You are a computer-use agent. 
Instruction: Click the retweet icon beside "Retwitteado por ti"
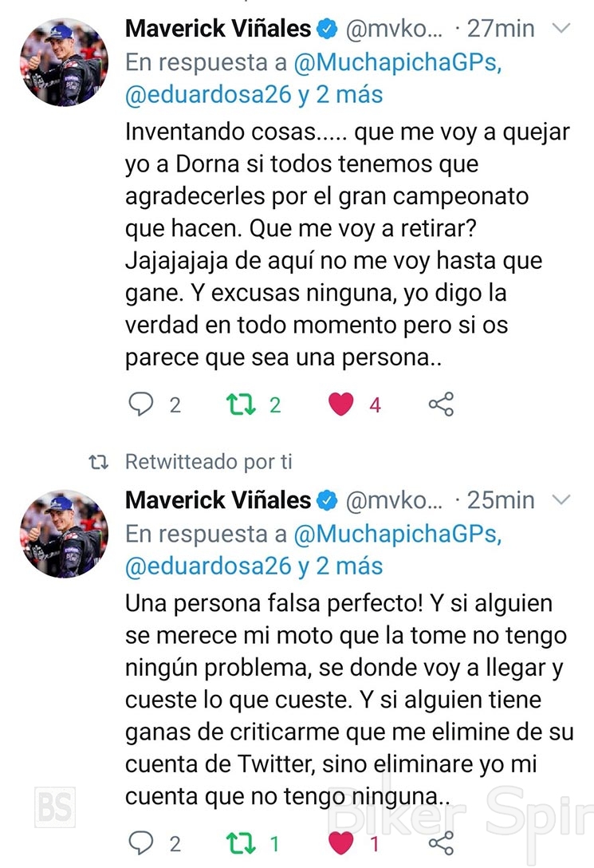click(x=98, y=462)
